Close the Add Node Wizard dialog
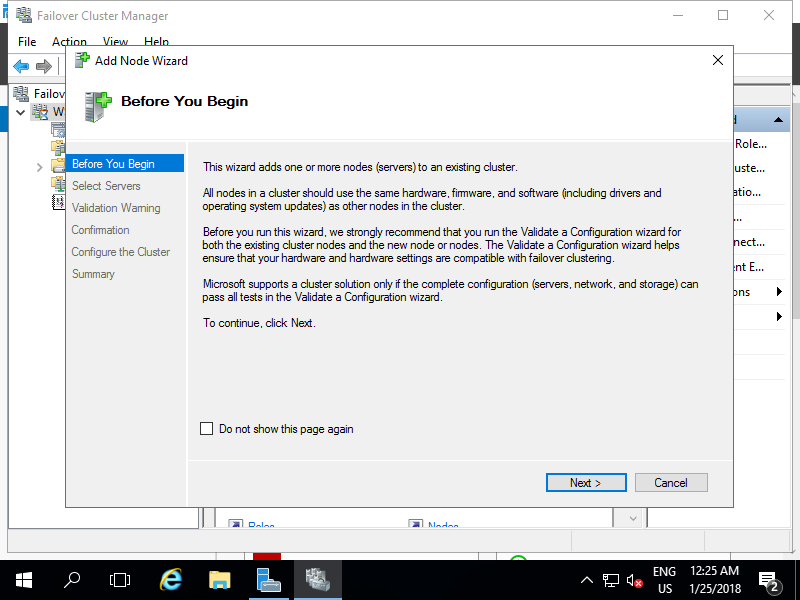Screen dimensions: 800x600 point(718,60)
